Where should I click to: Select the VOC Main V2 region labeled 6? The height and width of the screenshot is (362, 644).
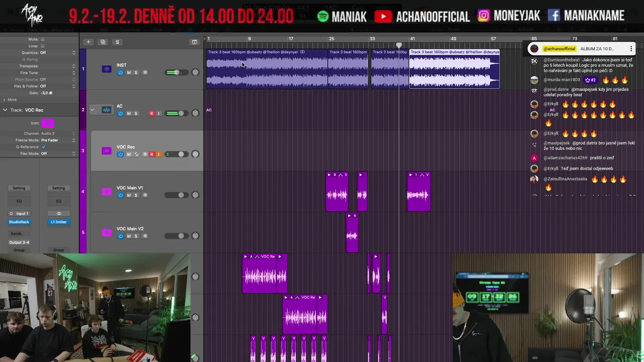tap(352, 232)
